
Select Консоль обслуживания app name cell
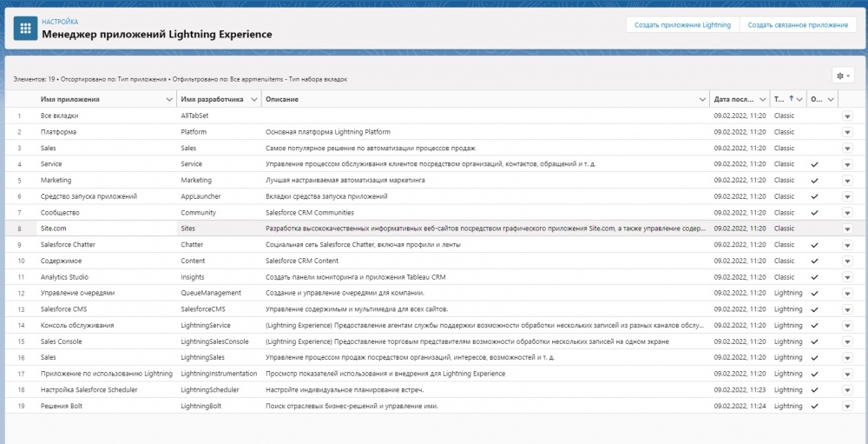click(x=77, y=325)
